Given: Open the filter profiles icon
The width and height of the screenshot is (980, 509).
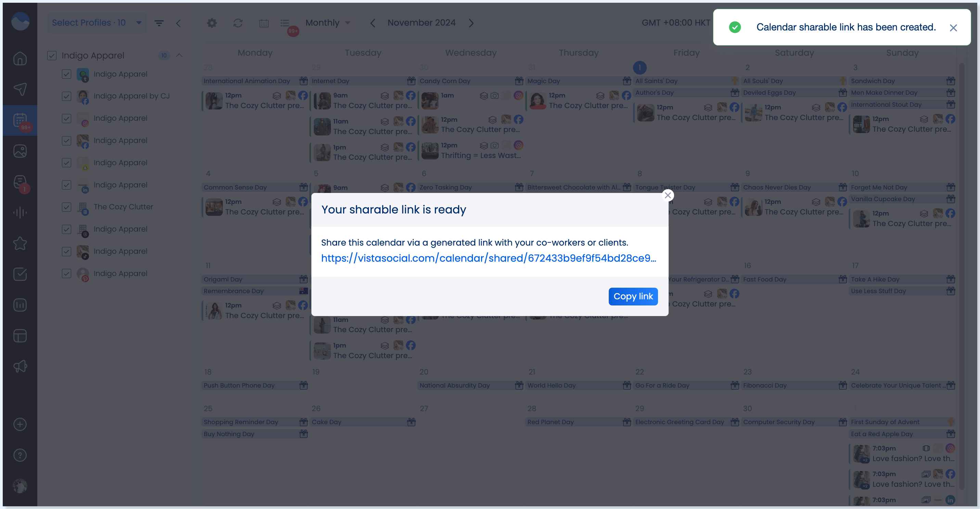Looking at the screenshot, I should (159, 23).
